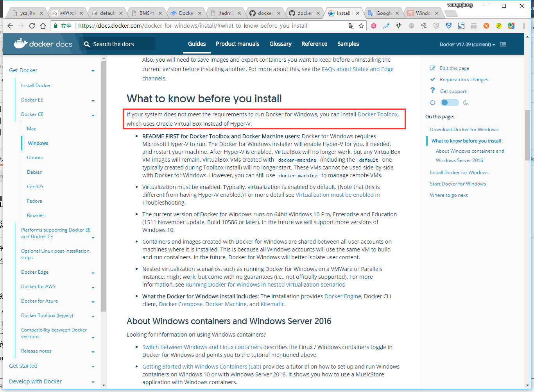The height and width of the screenshot is (392, 534).
Task: Open the Guides navigation tab
Action: 197,44
